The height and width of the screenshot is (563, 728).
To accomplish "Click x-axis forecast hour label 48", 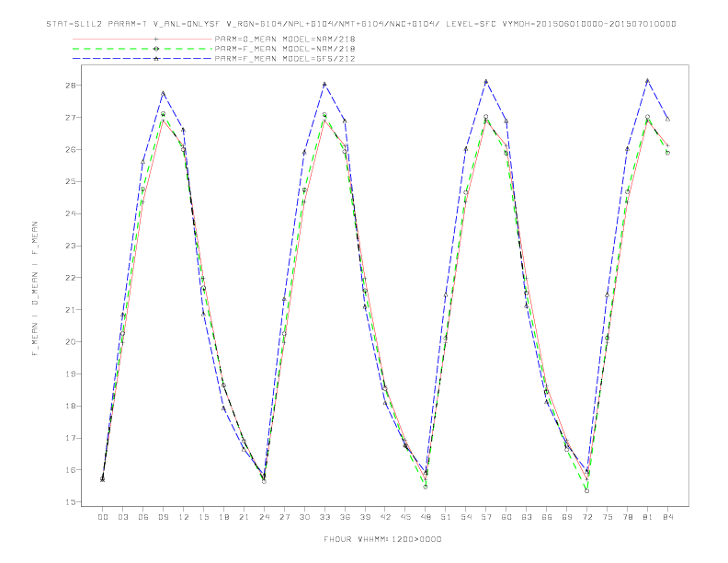I will point(426,517).
